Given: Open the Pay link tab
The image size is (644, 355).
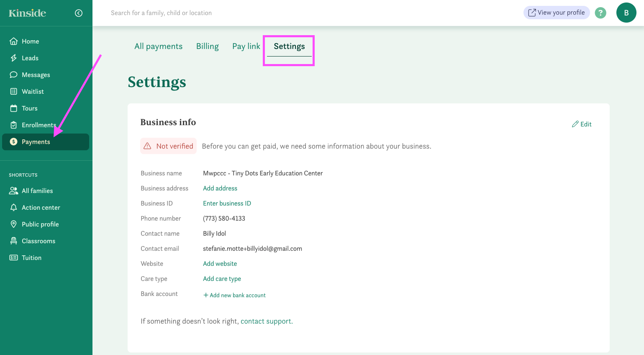Looking at the screenshot, I should pyautogui.click(x=246, y=46).
